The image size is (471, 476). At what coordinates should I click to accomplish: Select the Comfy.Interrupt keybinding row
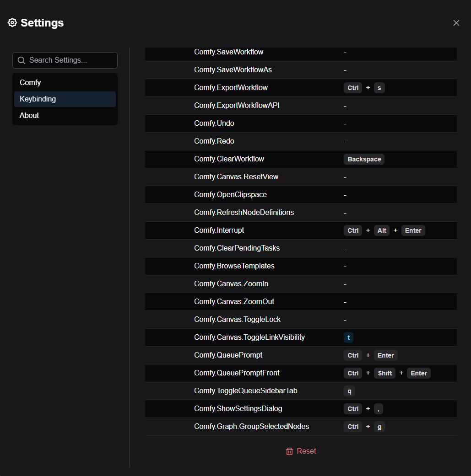(275, 230)
